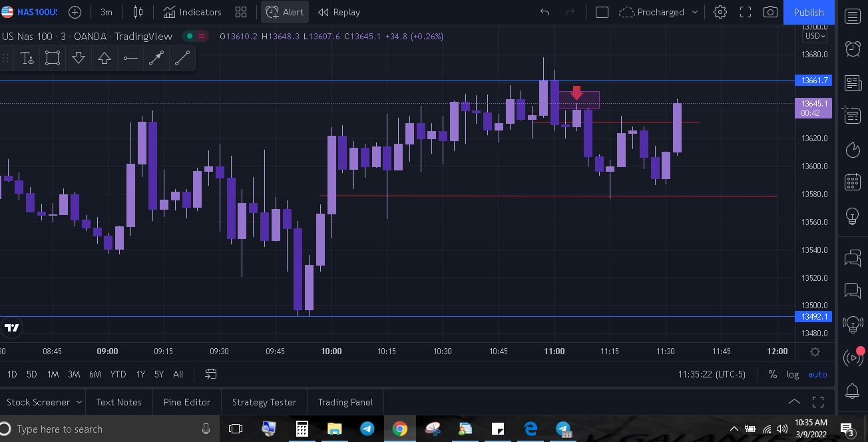
Task: Open the 3m time interval selector
Action: 107,12
